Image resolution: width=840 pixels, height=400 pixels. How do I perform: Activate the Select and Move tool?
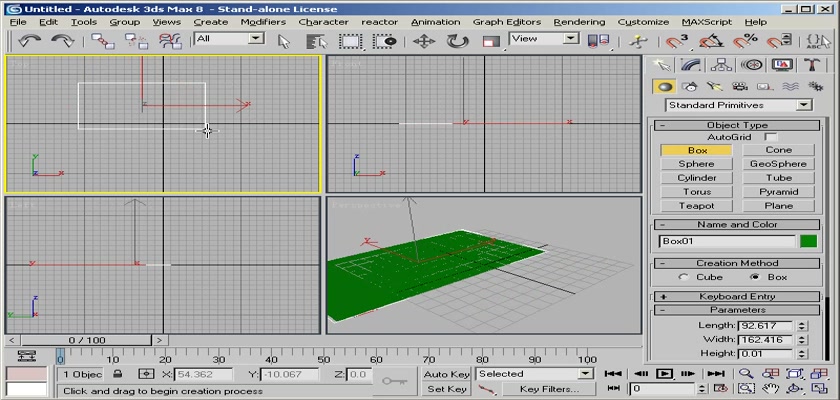424,42
